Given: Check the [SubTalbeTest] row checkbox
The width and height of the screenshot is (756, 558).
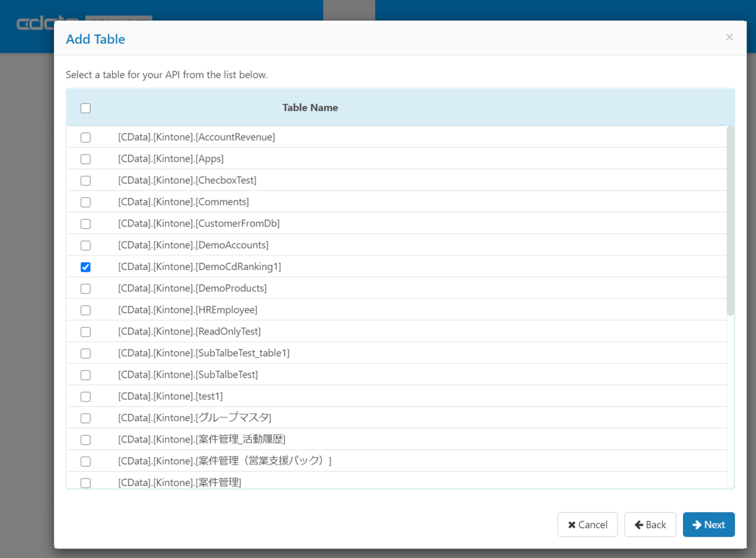Looking at the screenshot, I should (86, 375).
